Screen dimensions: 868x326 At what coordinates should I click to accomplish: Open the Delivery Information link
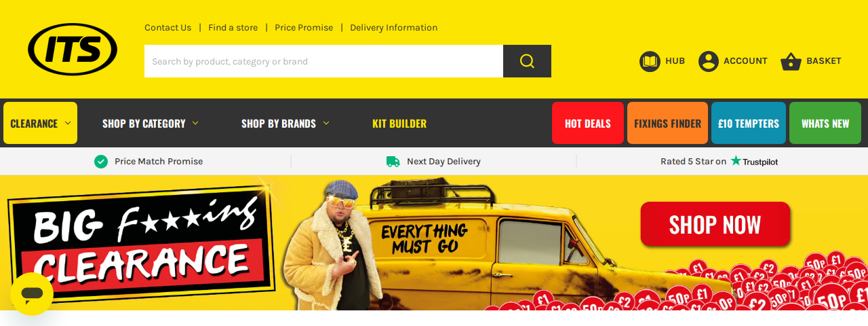(x=393, y=28)
